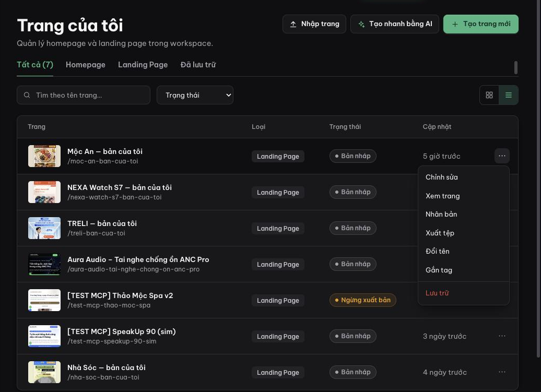
Task: Switch to the Landing Page tab
Action: point(143,65)
